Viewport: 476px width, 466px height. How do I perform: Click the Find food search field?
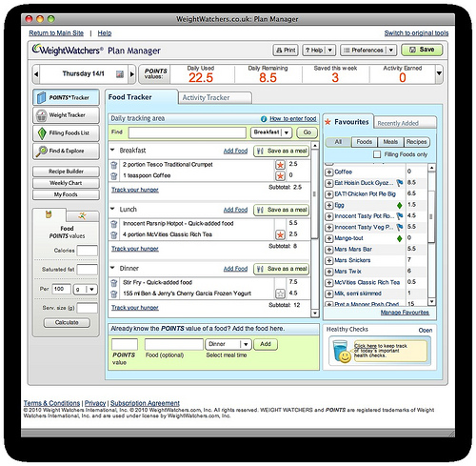click(188, 132)
